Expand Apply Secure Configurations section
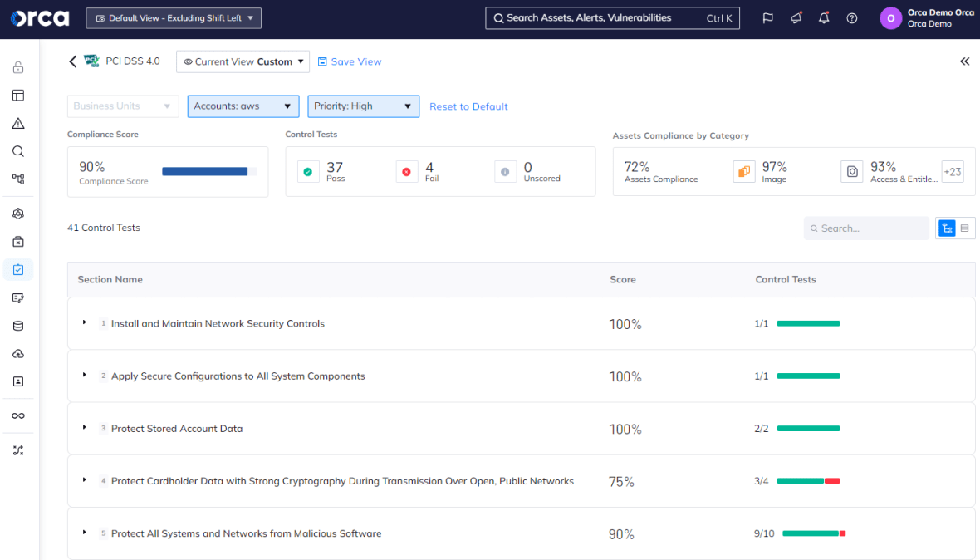Image resolution: width=980 pixels, height=560 pixels. pos(85,375)
